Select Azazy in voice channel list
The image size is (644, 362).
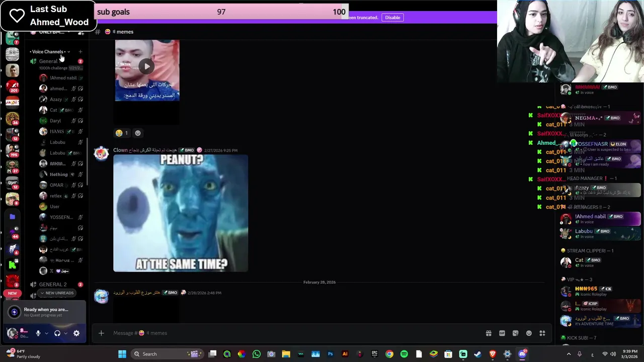click(x=60, y=100)
